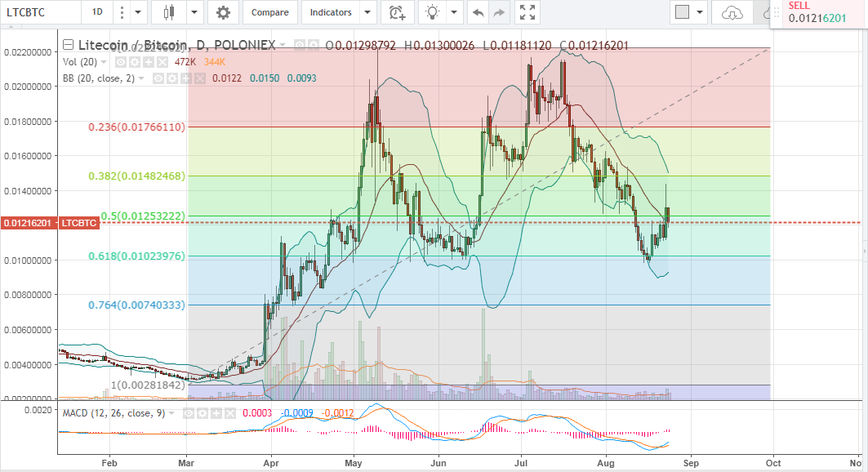Open Vol (20) indicator settings gear
Viewport: 868px width, 472px height.
135,62
